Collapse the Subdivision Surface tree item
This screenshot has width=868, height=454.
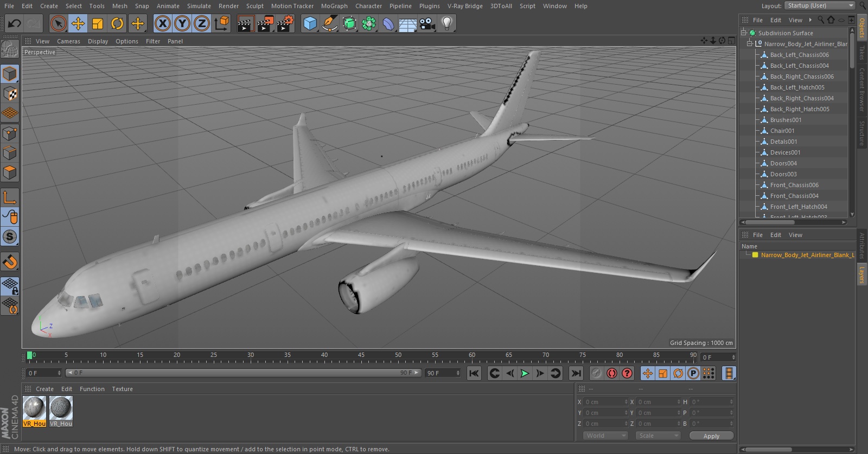(x=744, y=33)
